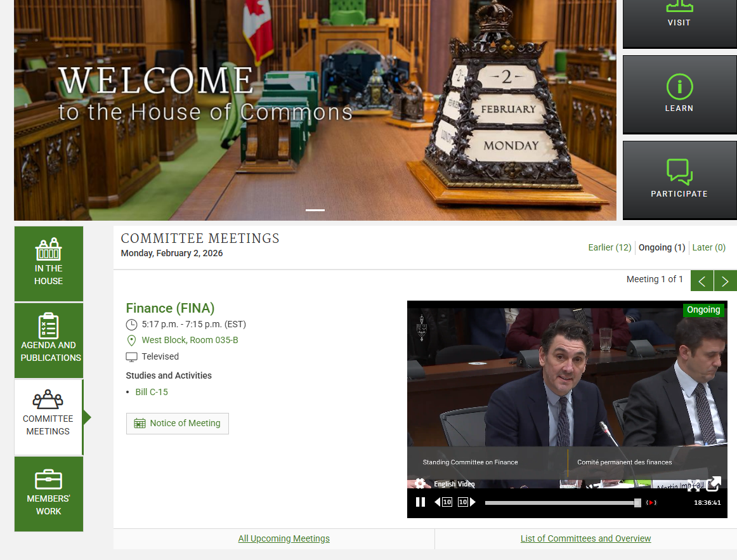Open video settings gear icon
The width and height of the screenshot is (737, 560).
(x=419, y=484)
